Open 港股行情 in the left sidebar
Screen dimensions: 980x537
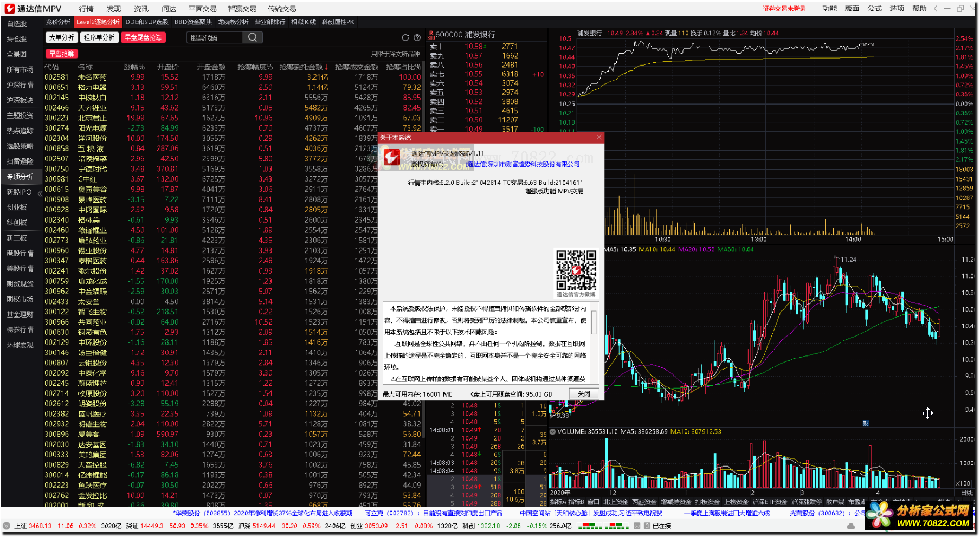click(x=20, y=253)
